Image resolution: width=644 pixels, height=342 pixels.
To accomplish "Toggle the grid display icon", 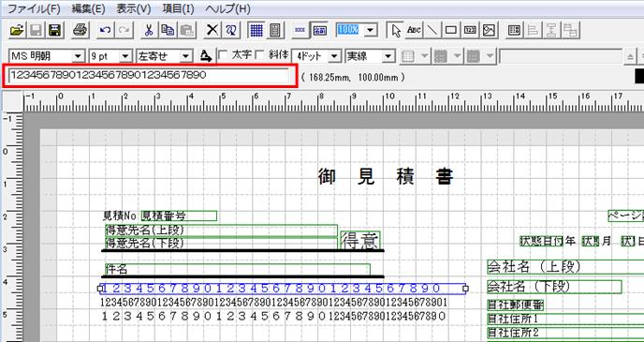I will (256, 30).
